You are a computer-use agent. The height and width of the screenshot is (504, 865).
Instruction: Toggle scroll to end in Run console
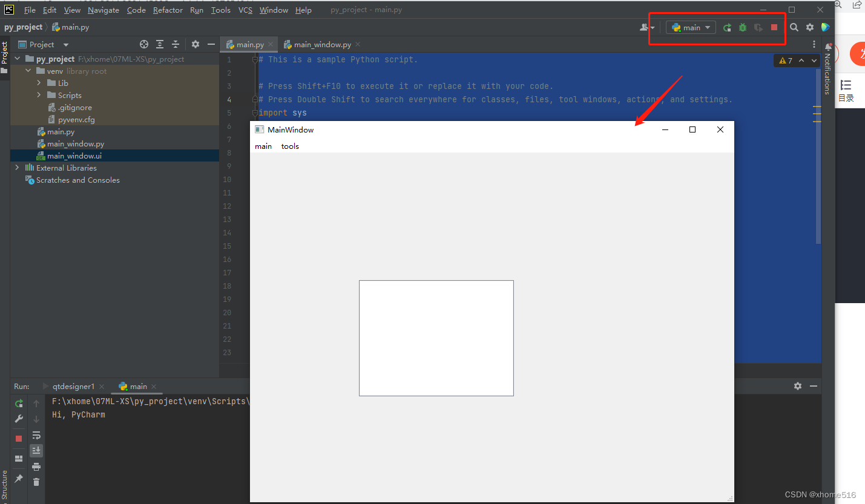point(36,451)
